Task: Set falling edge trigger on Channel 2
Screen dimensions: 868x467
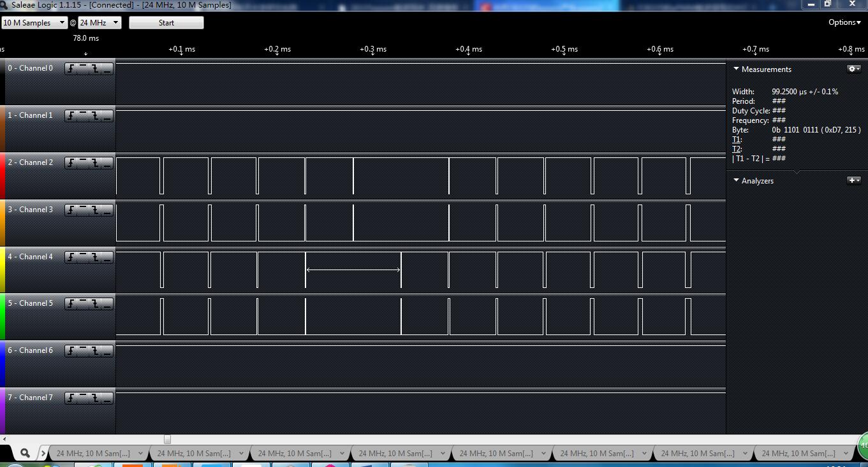Action: [x=95, y=163]
